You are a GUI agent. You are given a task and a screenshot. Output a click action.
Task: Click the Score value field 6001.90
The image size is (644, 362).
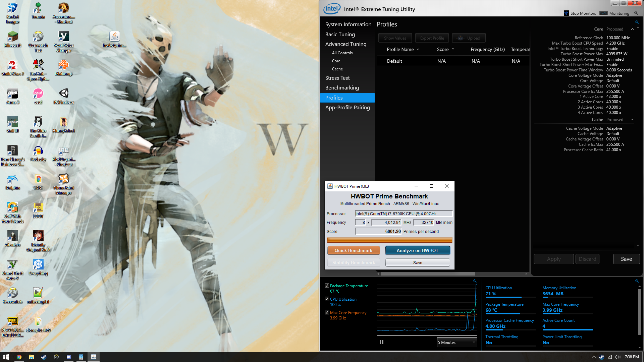click(378, 231)
